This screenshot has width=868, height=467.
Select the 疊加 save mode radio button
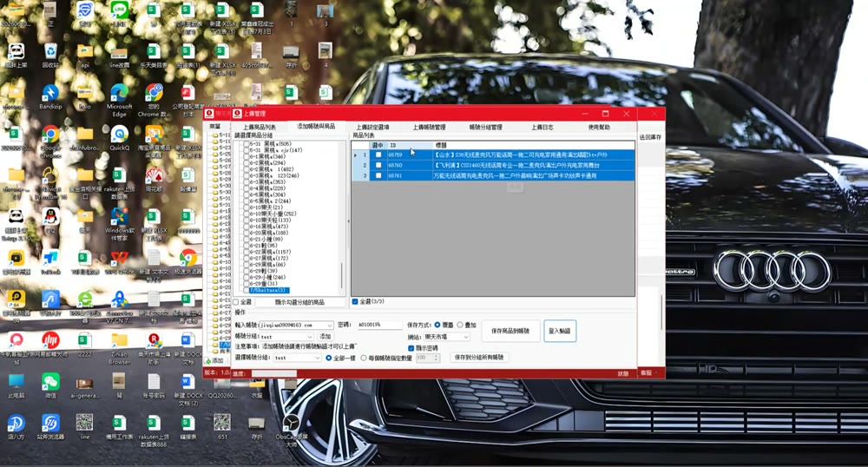[x=459, y=325]
